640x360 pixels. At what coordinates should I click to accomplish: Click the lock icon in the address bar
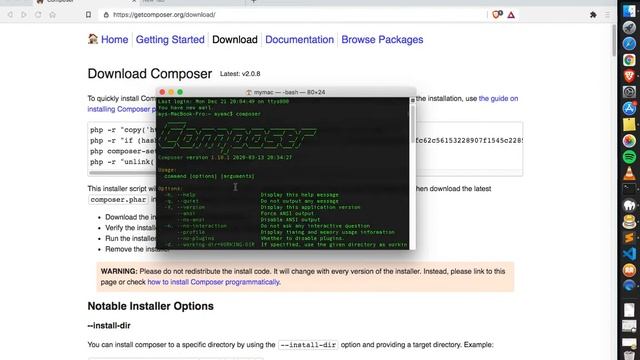(x=106, y=15)
